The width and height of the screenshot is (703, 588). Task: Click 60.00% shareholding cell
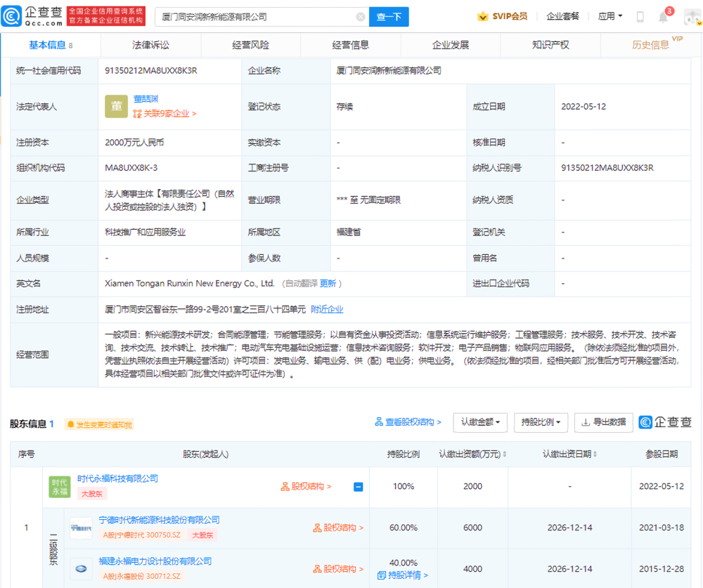point(404,528)
